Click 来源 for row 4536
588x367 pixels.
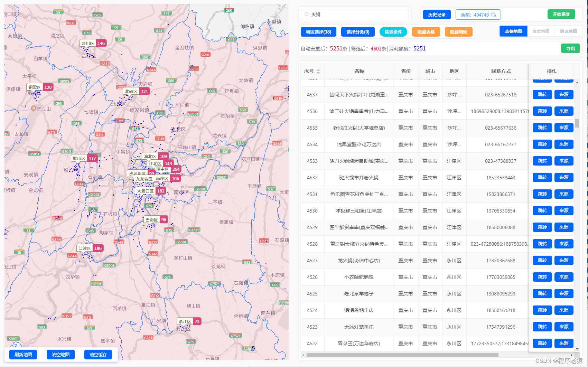tap(564, 111)
